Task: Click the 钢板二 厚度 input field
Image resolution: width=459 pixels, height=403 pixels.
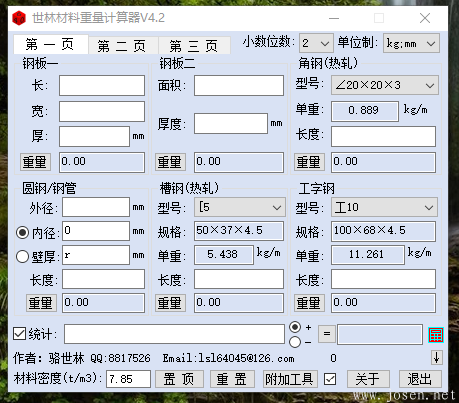Action: pyautogui.click(x=231, y=124)
